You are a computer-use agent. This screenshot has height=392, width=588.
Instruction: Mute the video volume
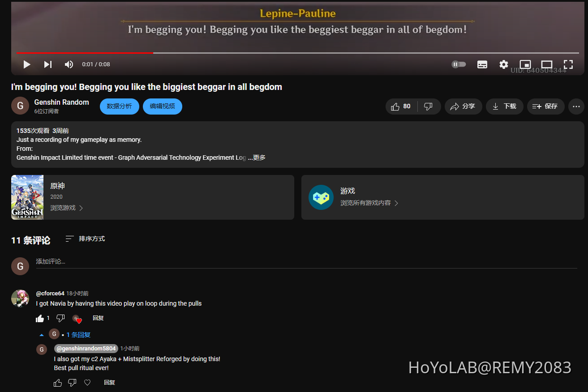click(x=69, y=64)
